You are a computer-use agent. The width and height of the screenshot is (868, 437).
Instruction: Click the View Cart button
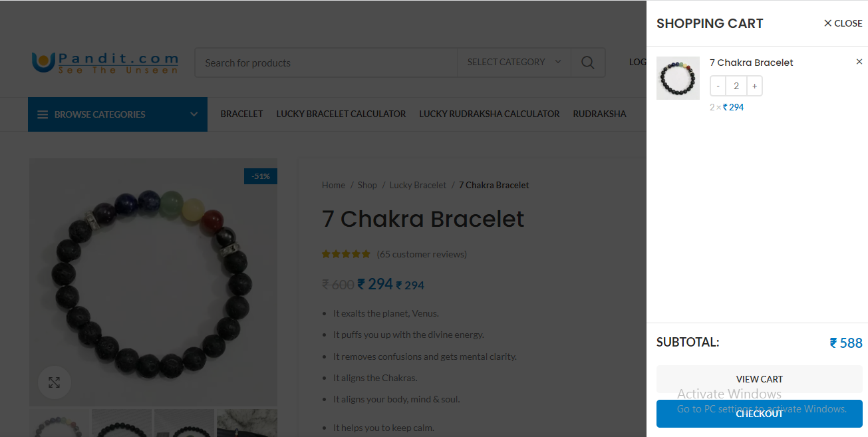(760, 379)
